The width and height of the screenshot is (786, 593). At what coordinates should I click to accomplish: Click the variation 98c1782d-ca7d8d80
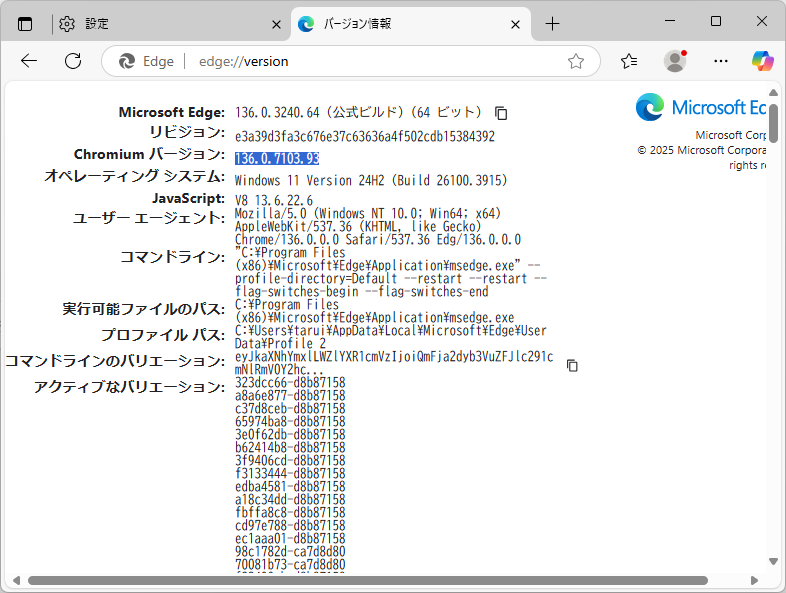click(290, 552)
